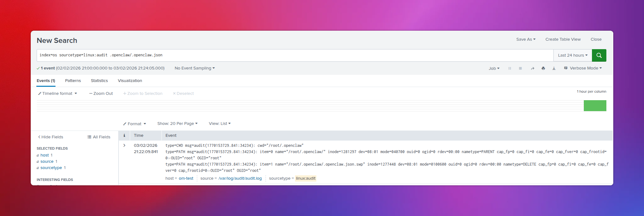Expand the event row details chevron
The image size is (644, 216).
tap(124, 146)
